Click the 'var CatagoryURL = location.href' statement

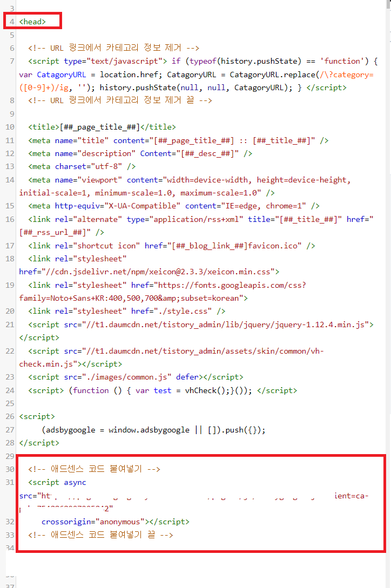[90, 75]
